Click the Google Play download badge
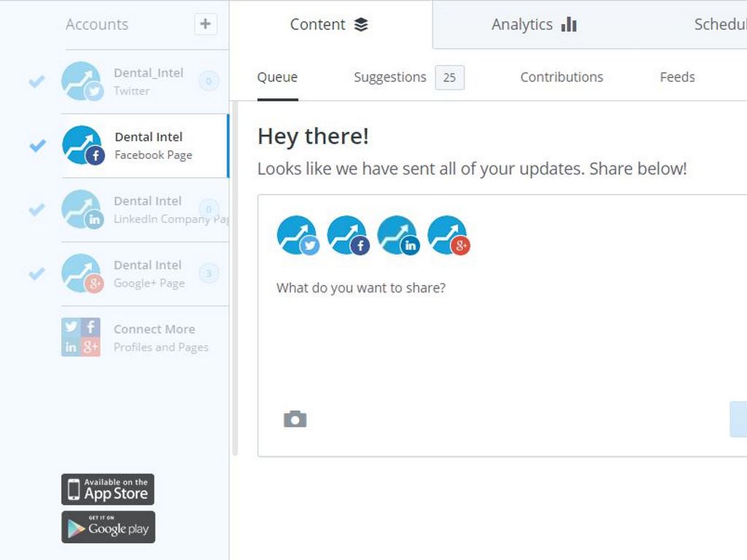Image resolution: width=747 pixels, height=560 pixels. (108, 527)
